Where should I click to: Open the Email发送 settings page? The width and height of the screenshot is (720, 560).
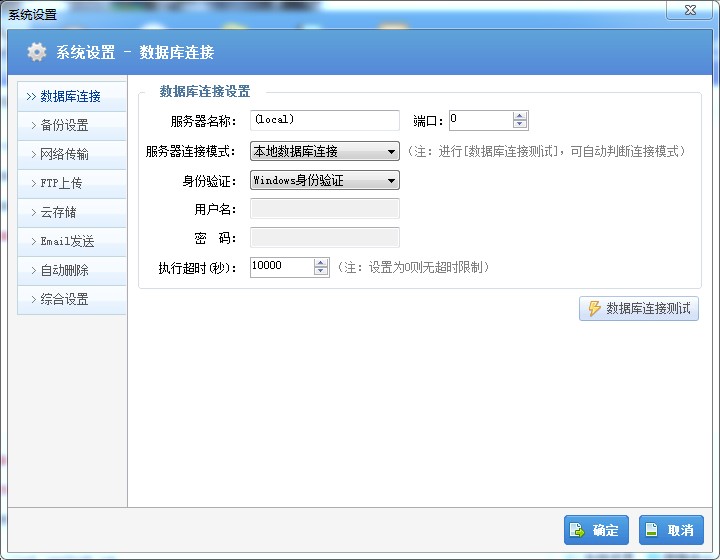[72, 241]
